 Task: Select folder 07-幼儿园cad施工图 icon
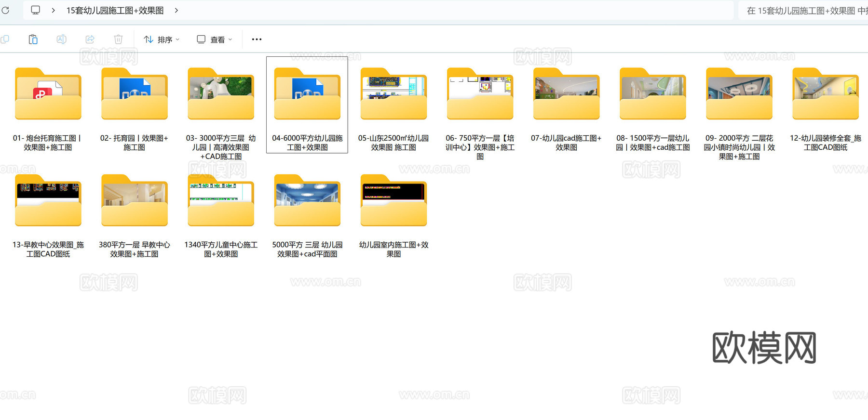click(566, 94)
